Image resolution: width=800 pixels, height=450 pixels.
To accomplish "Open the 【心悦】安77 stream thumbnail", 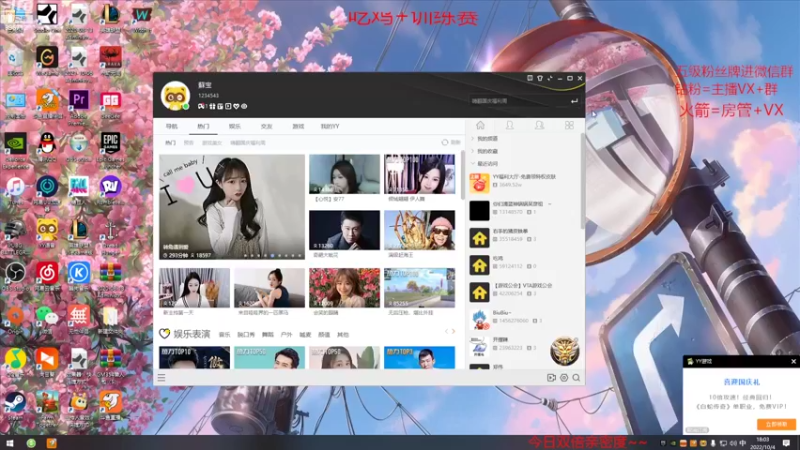I will click(x=344, y=174).
